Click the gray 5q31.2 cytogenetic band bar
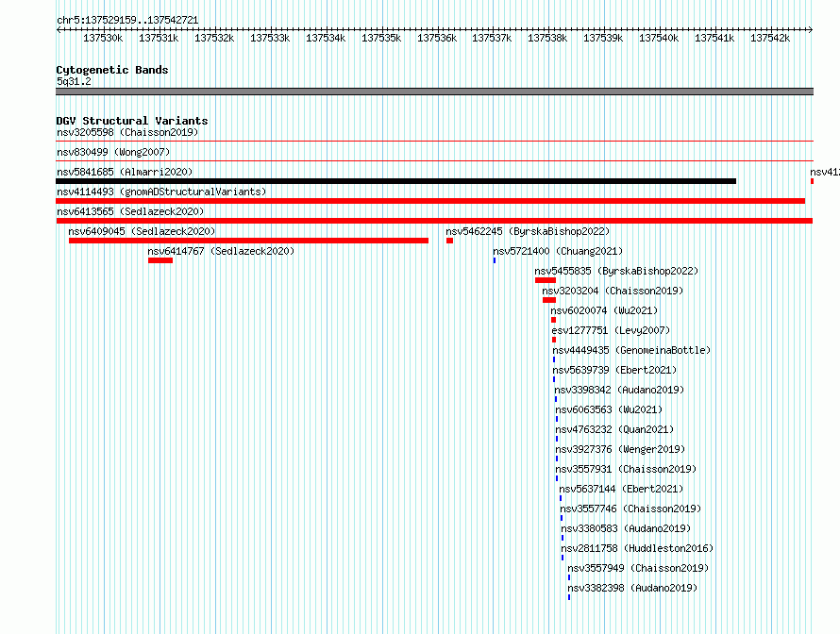 [434, 92]
